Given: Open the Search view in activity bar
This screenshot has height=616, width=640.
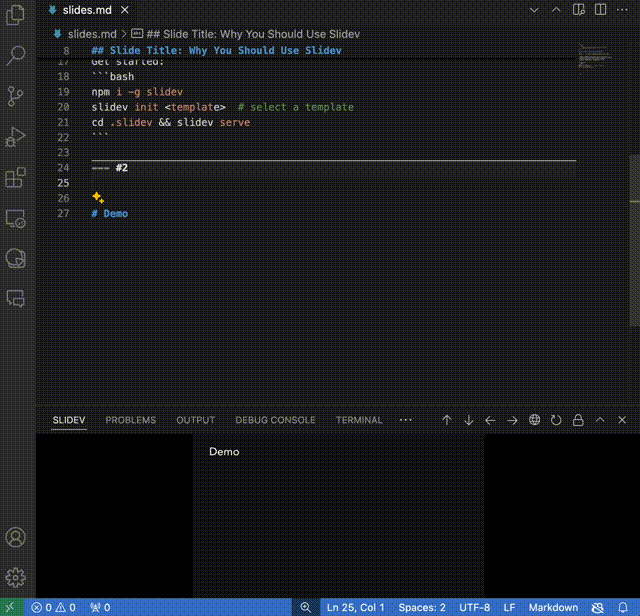Looking at the screenshot, I should point(16,55).
